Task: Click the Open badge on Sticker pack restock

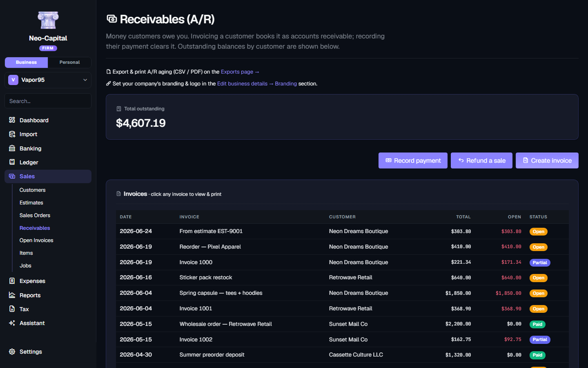Action: tap(539, 278)
